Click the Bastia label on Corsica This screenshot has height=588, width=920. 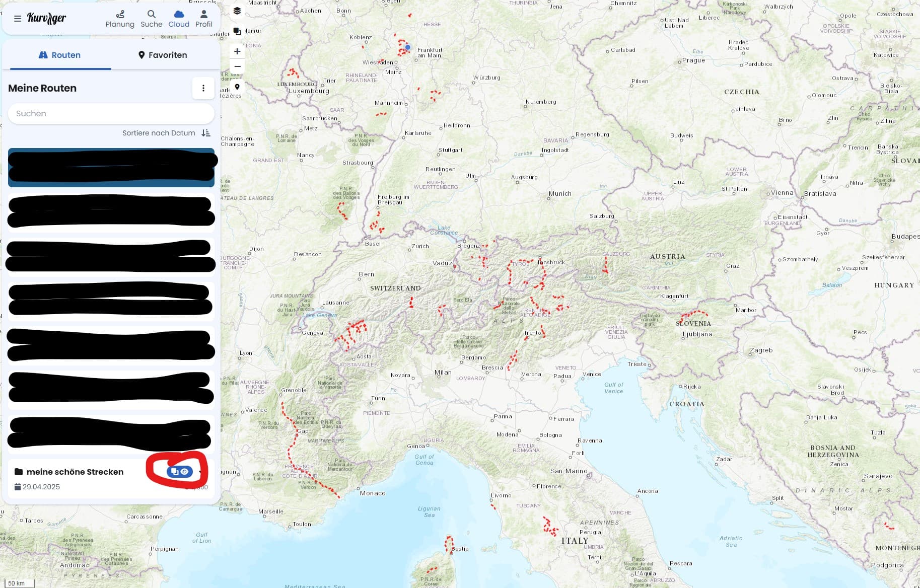[460, 549]
